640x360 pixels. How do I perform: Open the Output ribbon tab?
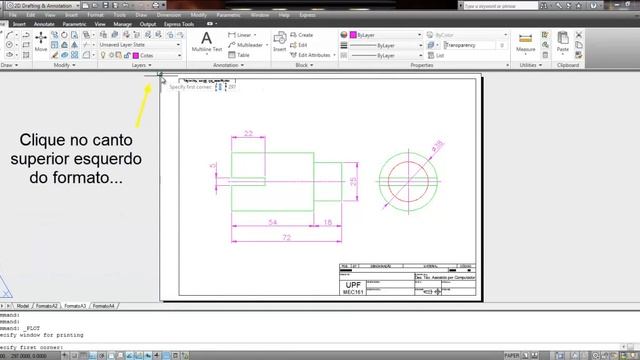tap(148, 24)
